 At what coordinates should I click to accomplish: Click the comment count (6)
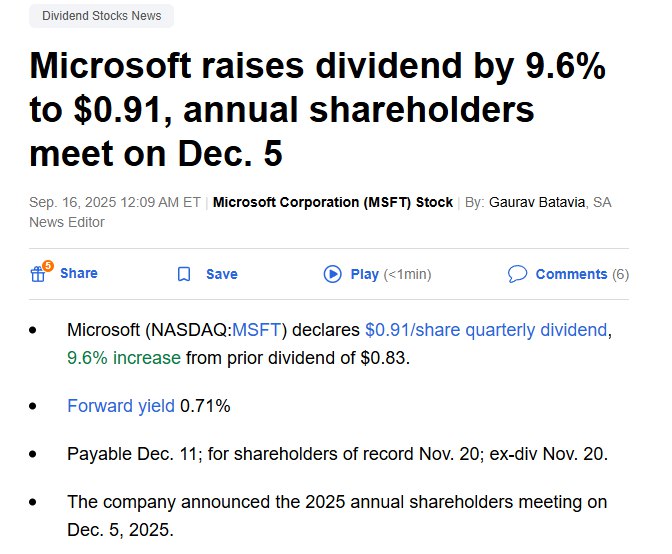621,274
